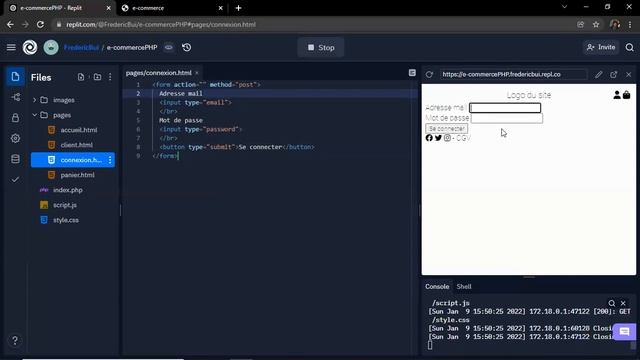This screenshot has width=640, height=360.
Task: Close the pages/connexion.html editor tab
Action: click(197, 73)
